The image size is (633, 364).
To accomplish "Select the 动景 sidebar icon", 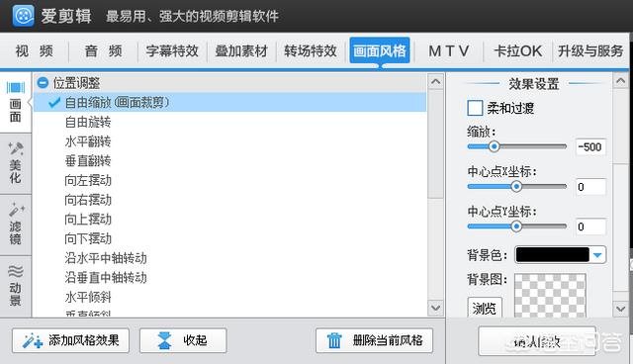I will [16, 286].
